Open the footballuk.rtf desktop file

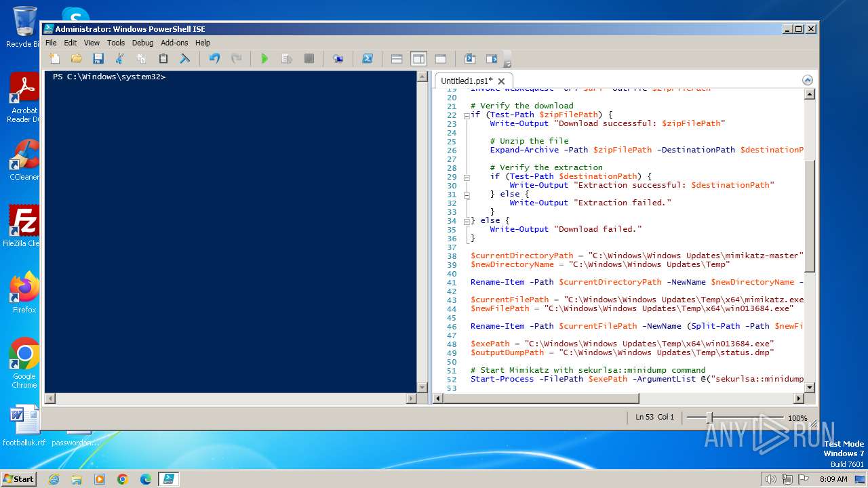(24, 426)
